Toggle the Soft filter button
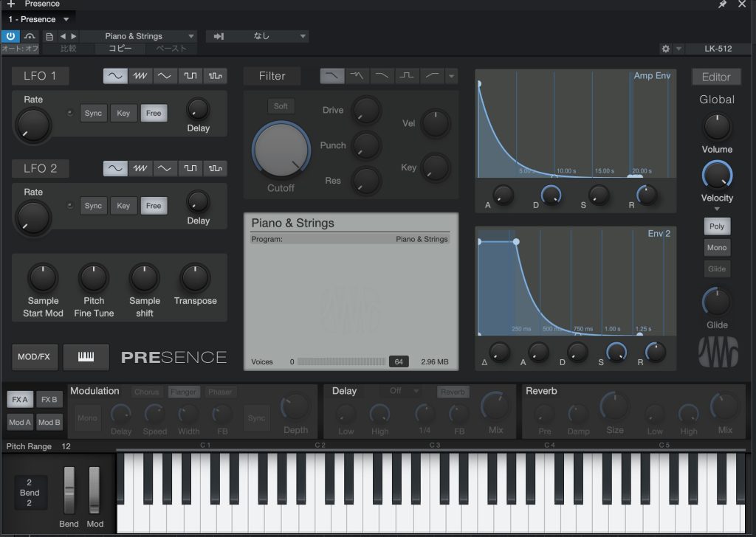756x537 pixels. click(281, 106)
